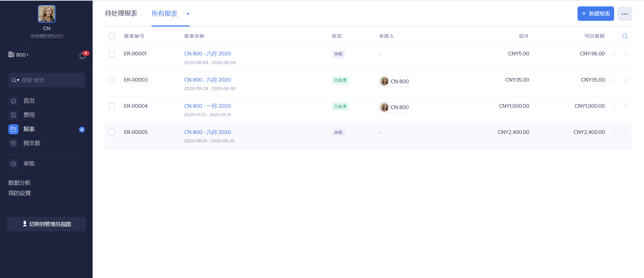The image size is (644, 278).
Task: Click the comment icon on ER-00001 row
Action: [x=626, y=54]
